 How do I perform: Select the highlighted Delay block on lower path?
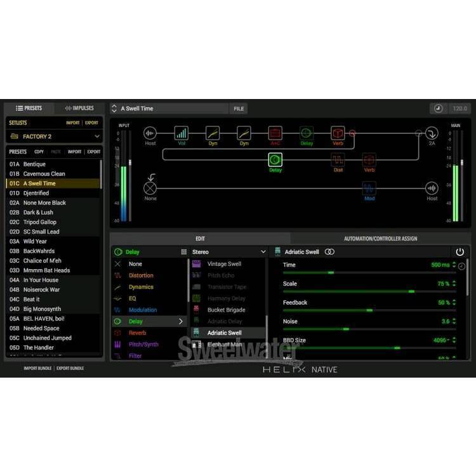275,160
